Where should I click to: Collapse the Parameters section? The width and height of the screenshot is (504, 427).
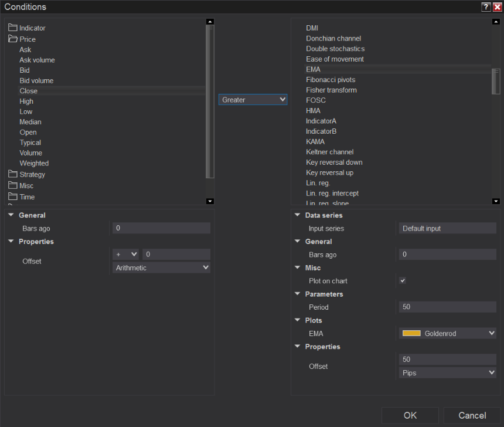[297, 294]
